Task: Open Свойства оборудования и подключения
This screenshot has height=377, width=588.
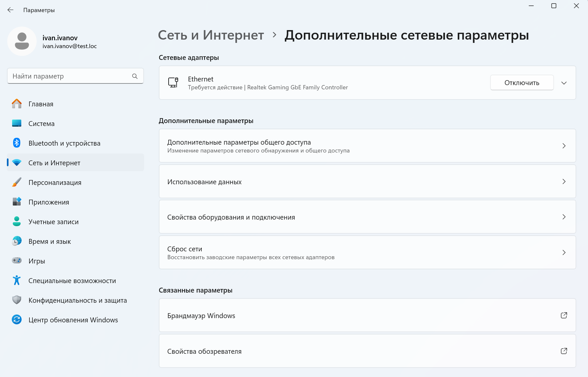Action: pos(367,217)
